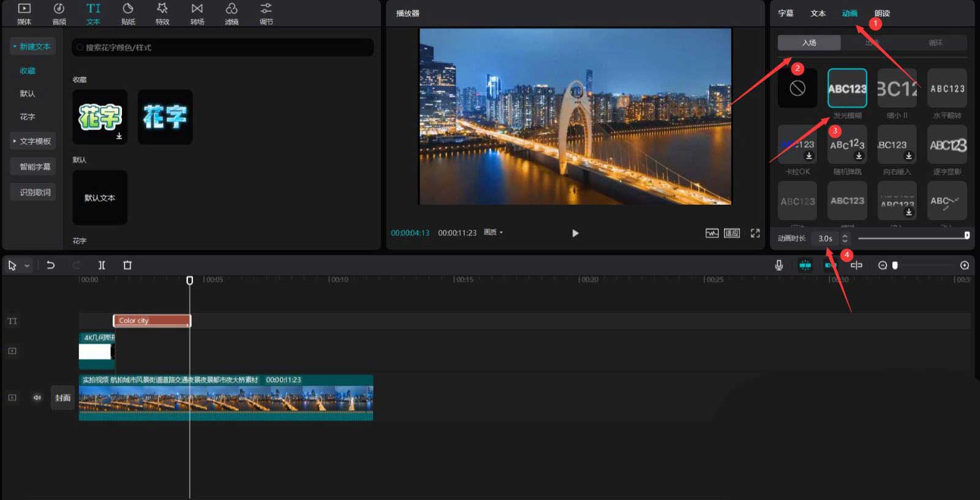Open the 转场 transitions panel
The width and height of the screenshot is (980, 500).
tap(197, 13)
